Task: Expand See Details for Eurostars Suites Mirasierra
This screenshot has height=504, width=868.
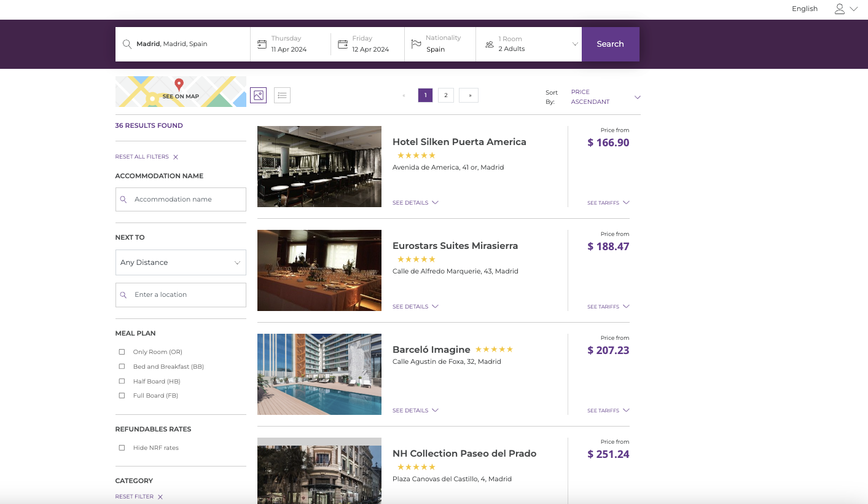Action: (x=415, y=307)
